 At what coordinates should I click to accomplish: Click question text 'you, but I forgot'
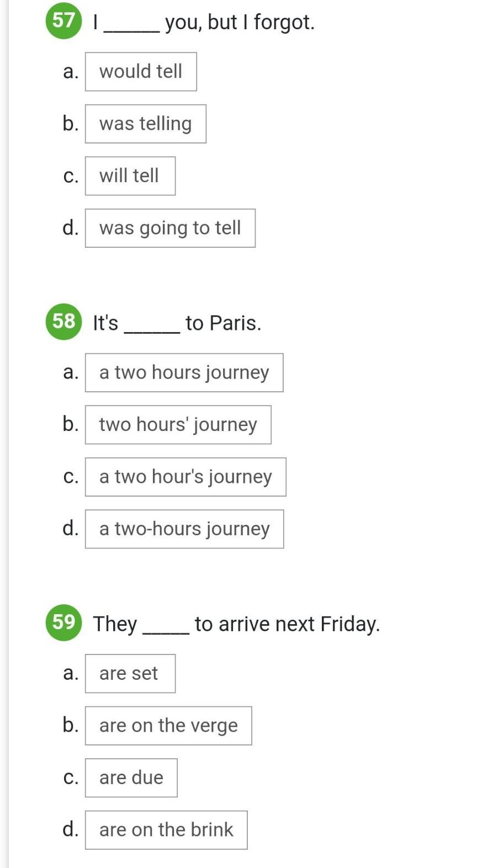tap(239, 23)
